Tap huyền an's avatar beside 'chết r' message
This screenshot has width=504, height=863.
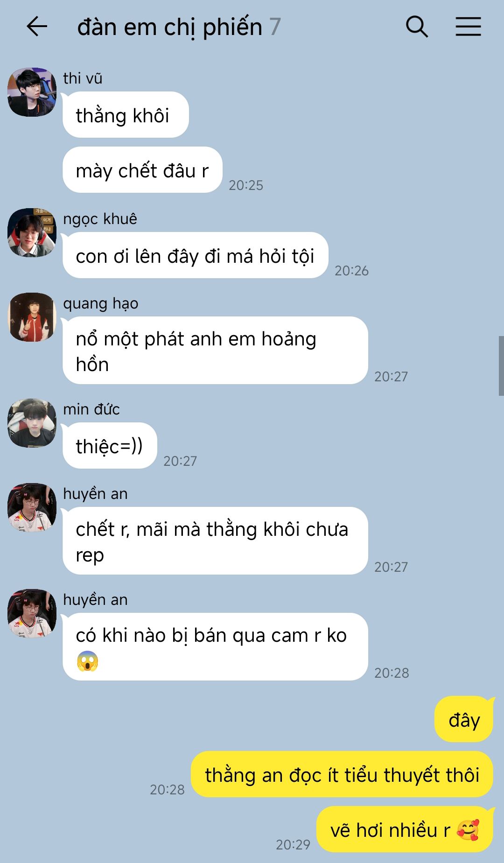pyautogui.click(x=32, y=507)
